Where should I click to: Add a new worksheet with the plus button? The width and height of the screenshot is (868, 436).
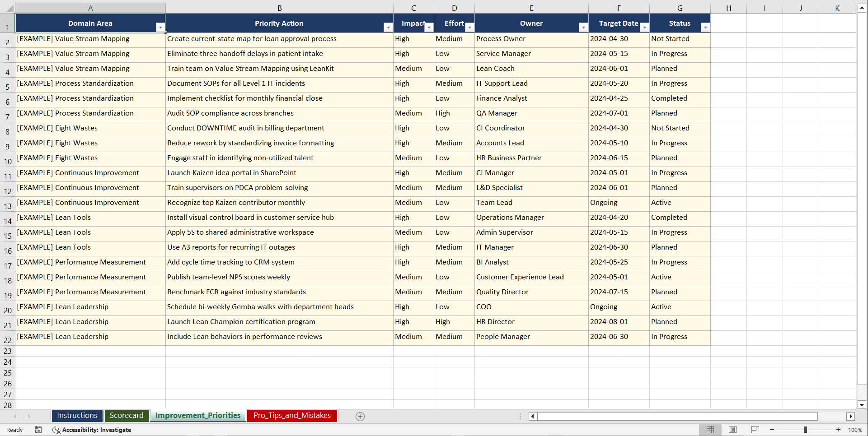point(360,416)
